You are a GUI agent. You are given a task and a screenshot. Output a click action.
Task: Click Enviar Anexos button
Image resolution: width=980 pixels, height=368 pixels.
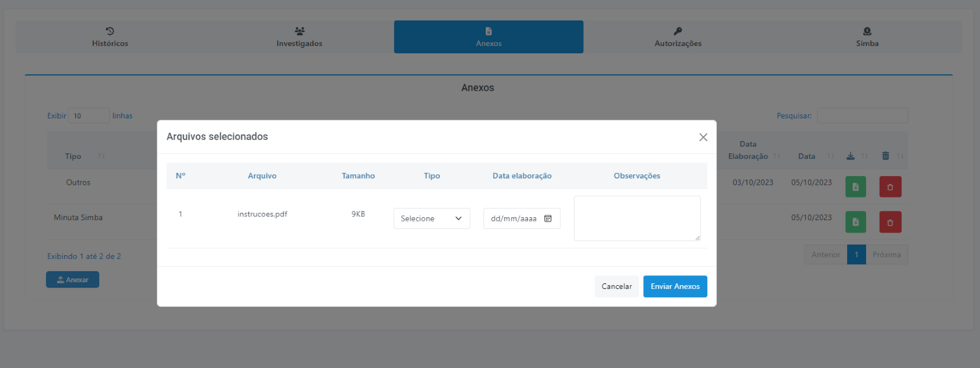click(x=675, y=286)
